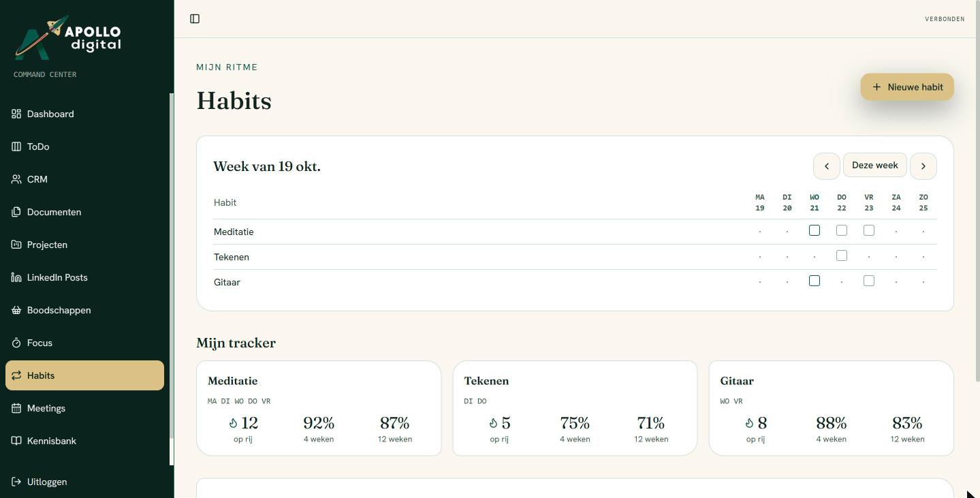Log out via Uitloggen

pos(84,482)
